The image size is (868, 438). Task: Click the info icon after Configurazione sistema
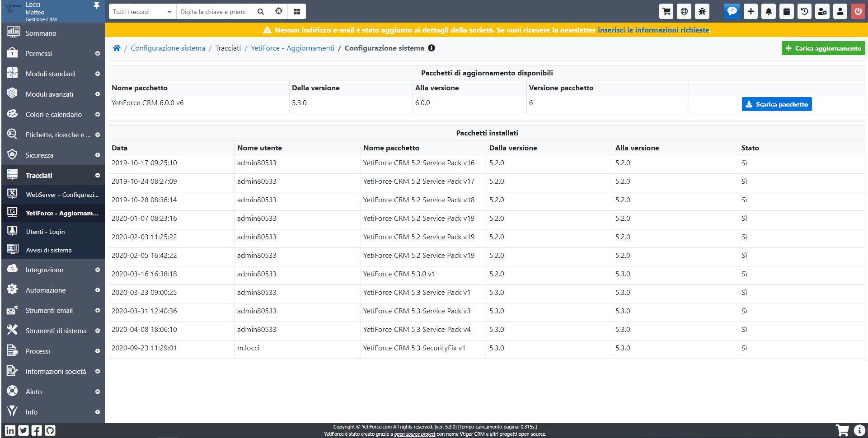click(432, 48)
